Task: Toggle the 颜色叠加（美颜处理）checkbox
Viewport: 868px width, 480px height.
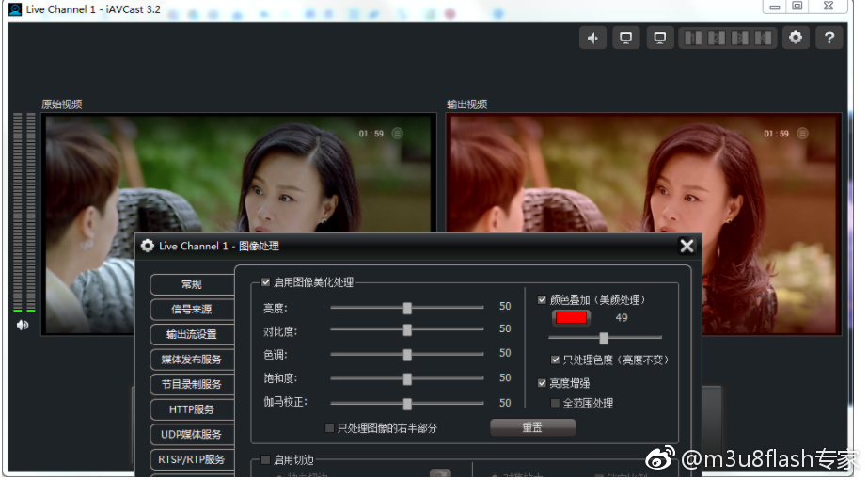Action: pyautogui.click(x=542, y=300)
